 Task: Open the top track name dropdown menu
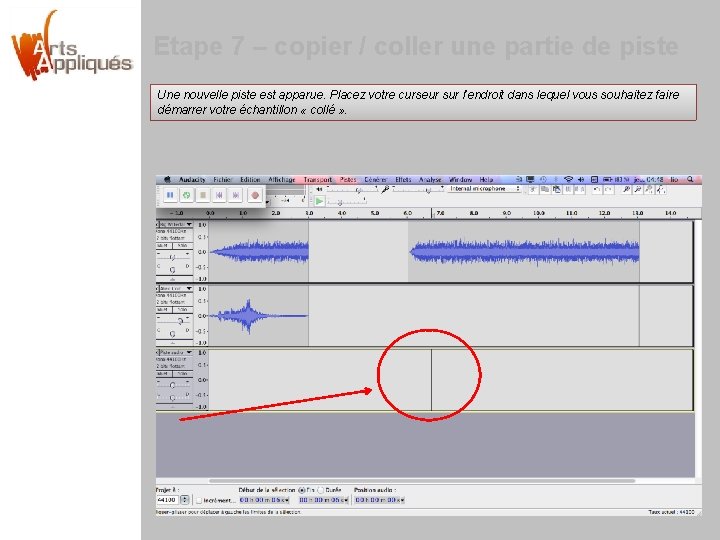click(x=189, y=225)
